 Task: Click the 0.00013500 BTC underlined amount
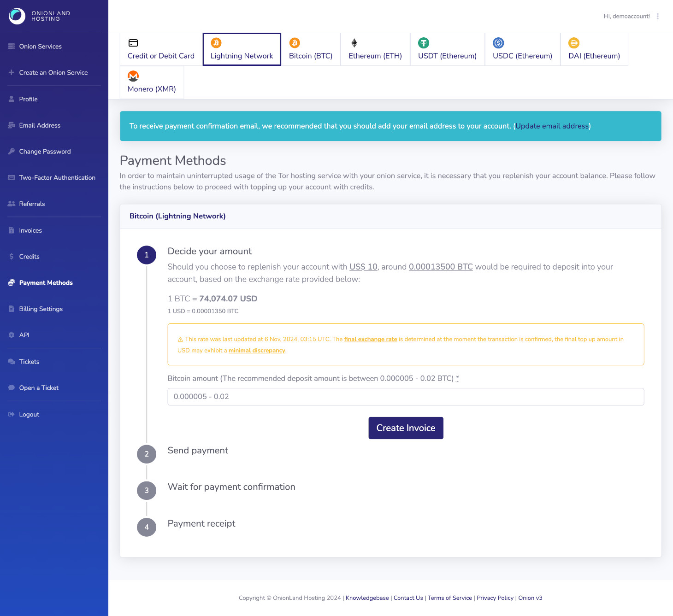point(441,267)
